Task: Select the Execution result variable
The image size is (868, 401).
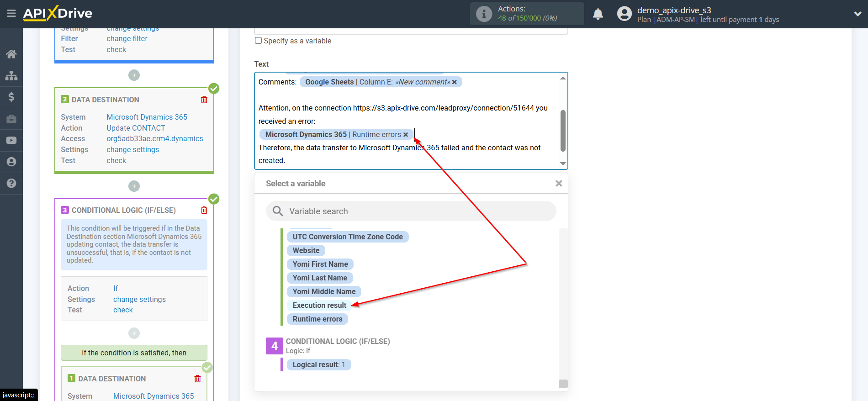Action: click(x=319, y=305)
